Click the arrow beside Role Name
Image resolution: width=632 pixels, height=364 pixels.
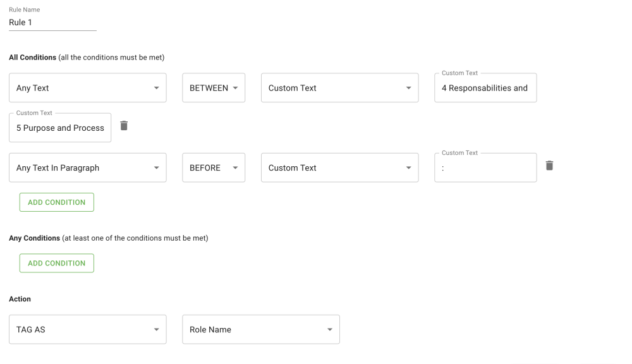point(329,329)
